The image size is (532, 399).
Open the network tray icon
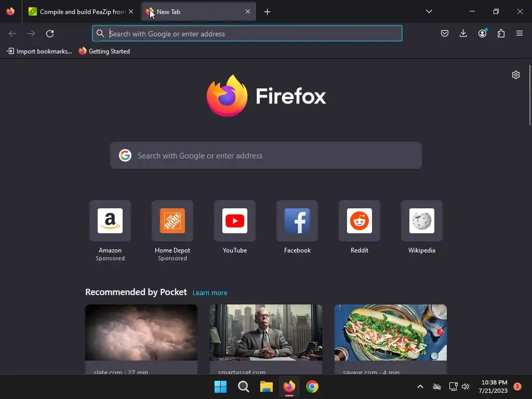tap(453, 387)
